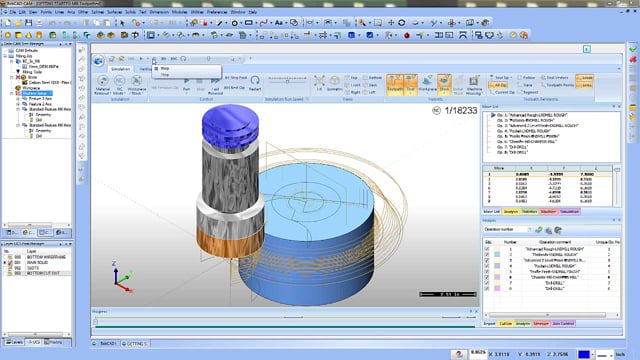640x360 pixels.
Task: Click the Restart simulation icon
Action: click(x=255, y=83)
